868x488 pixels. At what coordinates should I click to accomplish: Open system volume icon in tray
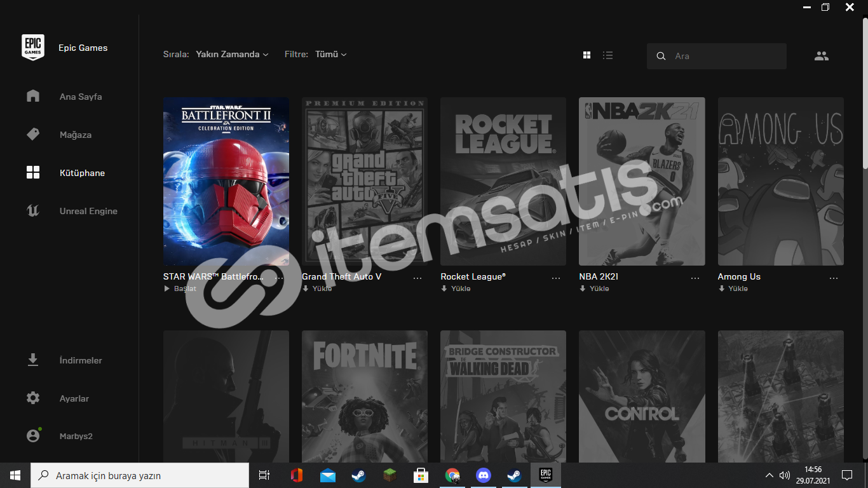tap(785, 475)
